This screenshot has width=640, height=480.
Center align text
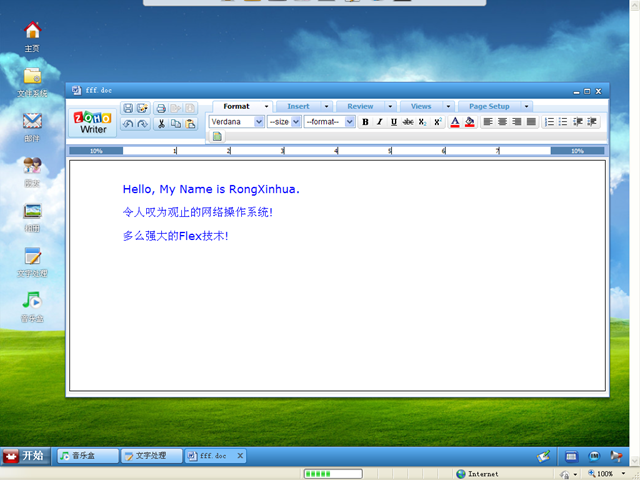[x=502, y=122]
